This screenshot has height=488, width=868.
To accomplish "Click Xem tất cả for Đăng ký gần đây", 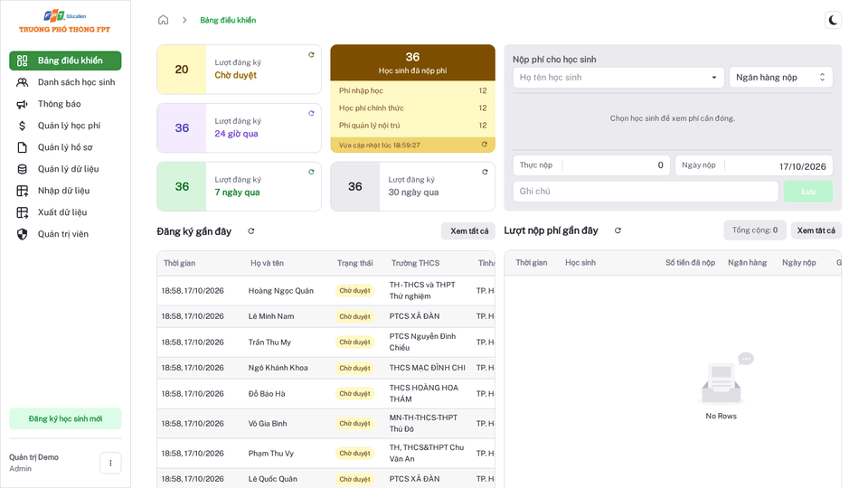I will coord(468,231).
